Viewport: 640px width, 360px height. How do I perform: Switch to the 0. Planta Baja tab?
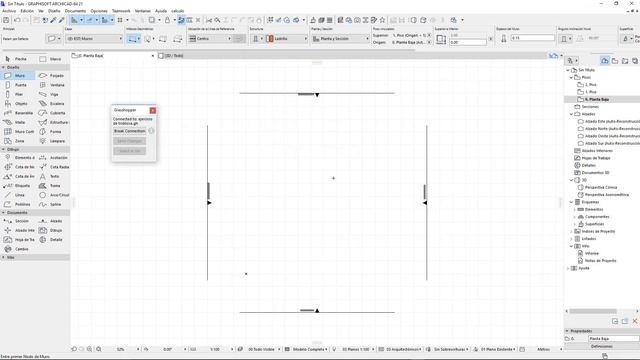pos(113,56)
